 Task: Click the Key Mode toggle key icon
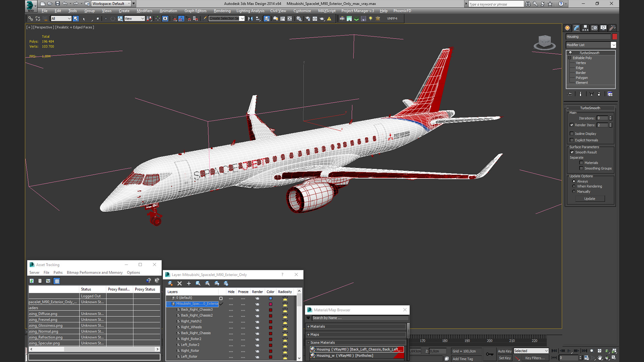click(x=490, y=354)
